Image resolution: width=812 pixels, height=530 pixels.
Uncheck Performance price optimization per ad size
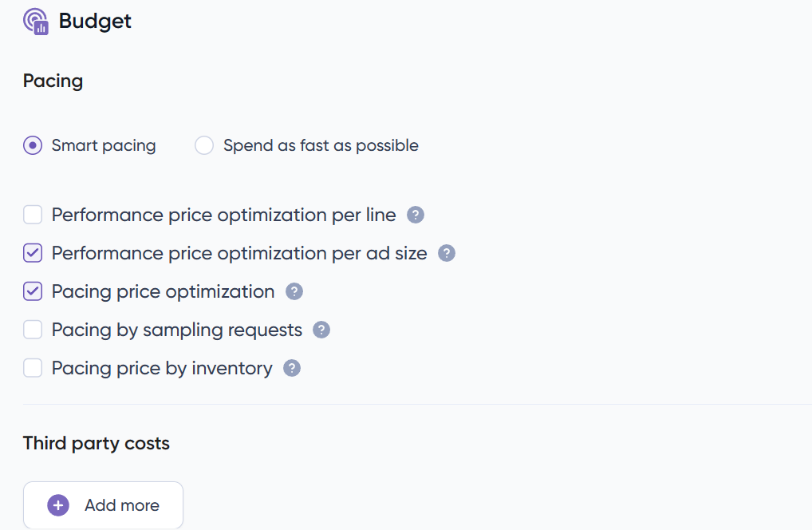tap(33, 253)
